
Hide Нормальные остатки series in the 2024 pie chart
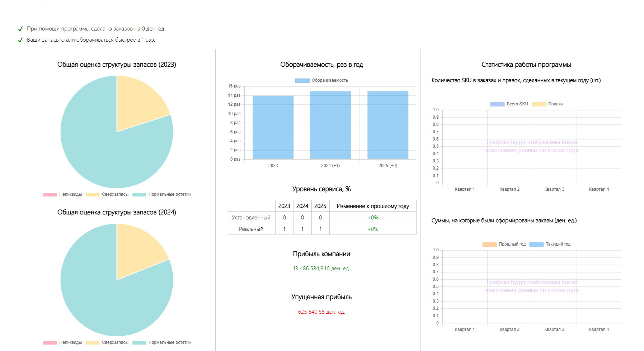coord(161,342)
